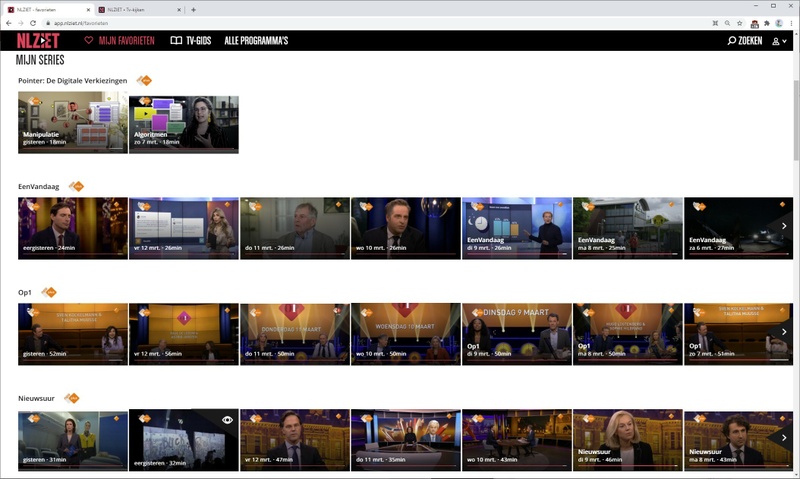Open the TV-Gids menu item

click(x=191, y=40)
